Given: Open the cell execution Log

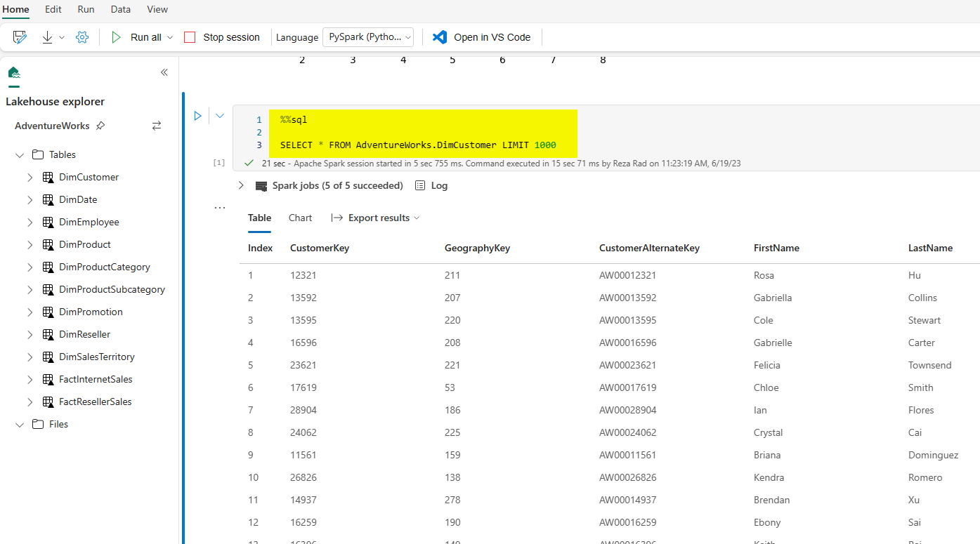Looking at the screenshot, I should 431,185.
